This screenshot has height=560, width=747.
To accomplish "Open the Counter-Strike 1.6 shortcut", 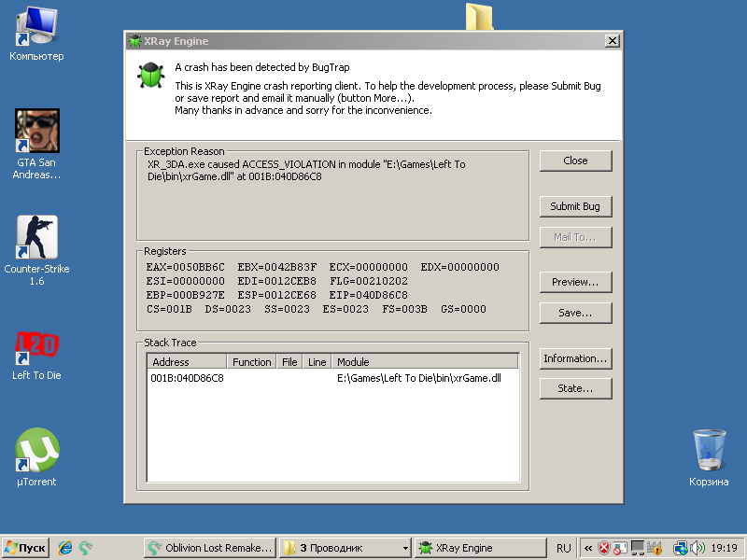I will 36,238.
